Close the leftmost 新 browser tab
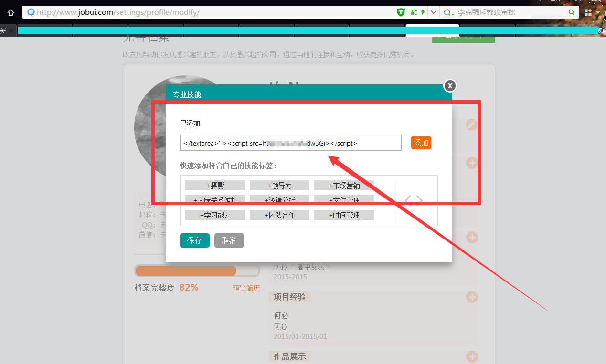Screen dimensions: 606x364 11,31
